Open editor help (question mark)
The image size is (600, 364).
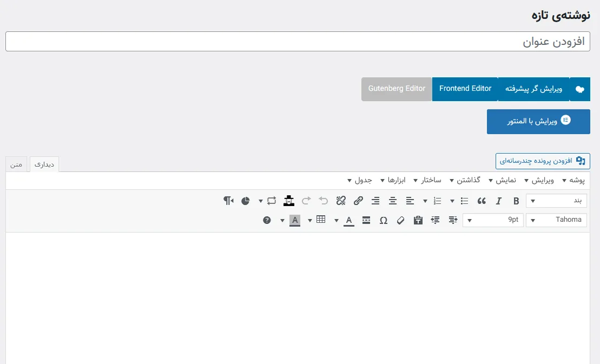tap(267, 220)
